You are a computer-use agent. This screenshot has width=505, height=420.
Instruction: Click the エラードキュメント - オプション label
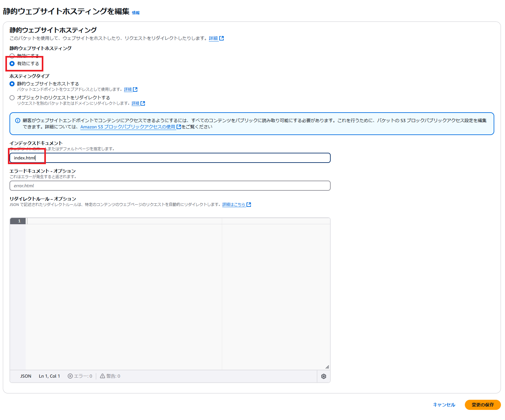(x=43, y=171)
